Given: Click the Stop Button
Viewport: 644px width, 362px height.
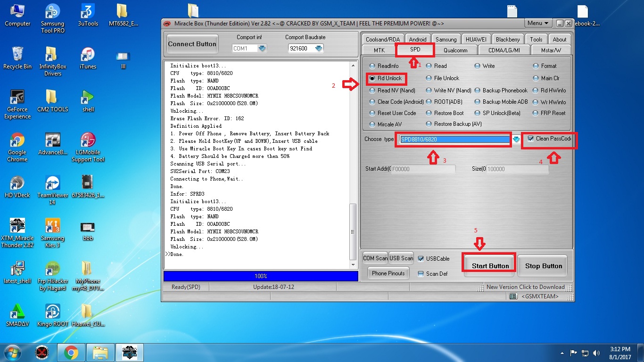Looking at the screenshot, I should click(x=544, y=266).
